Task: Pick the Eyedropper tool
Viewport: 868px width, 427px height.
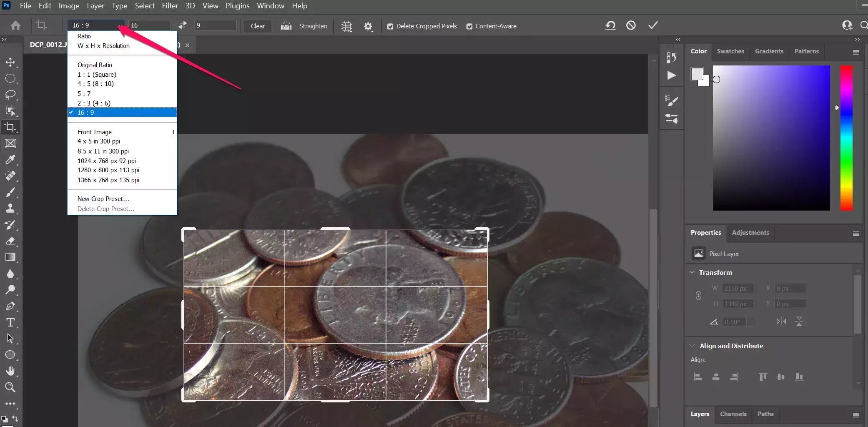Action: [x=10, y=160]
